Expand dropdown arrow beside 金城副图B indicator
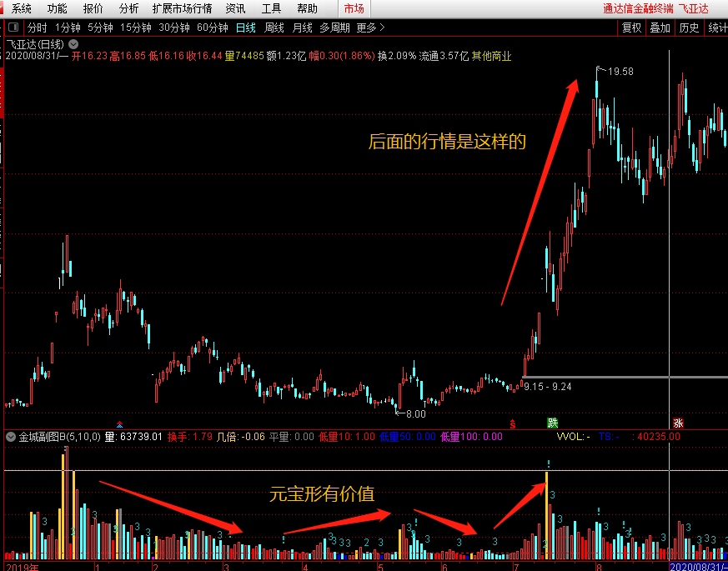 10,436
